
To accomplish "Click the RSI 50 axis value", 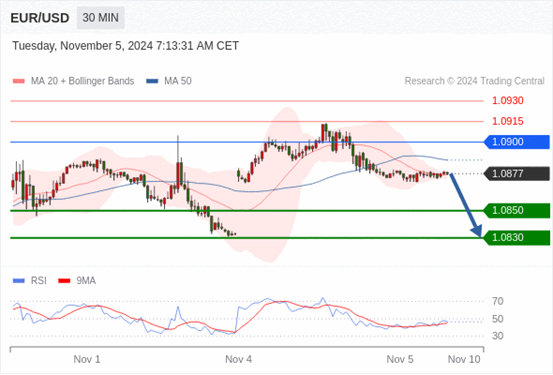I will tap(498, 319).
